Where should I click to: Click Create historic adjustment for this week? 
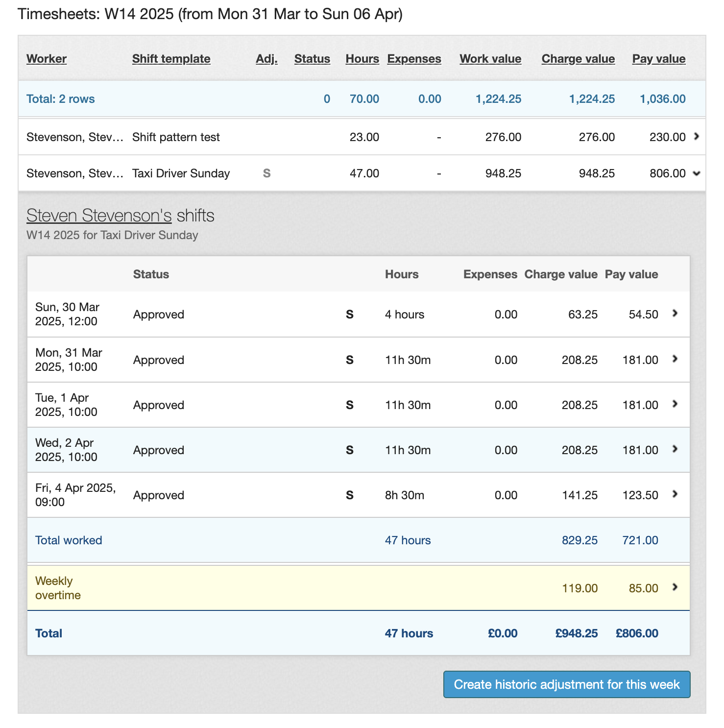coord(567,684)
